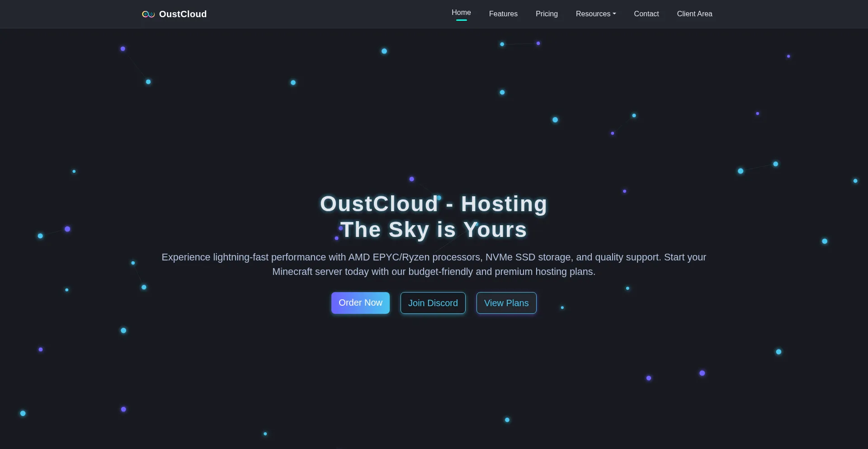Open the Features navigation link

tap(503, 14)
